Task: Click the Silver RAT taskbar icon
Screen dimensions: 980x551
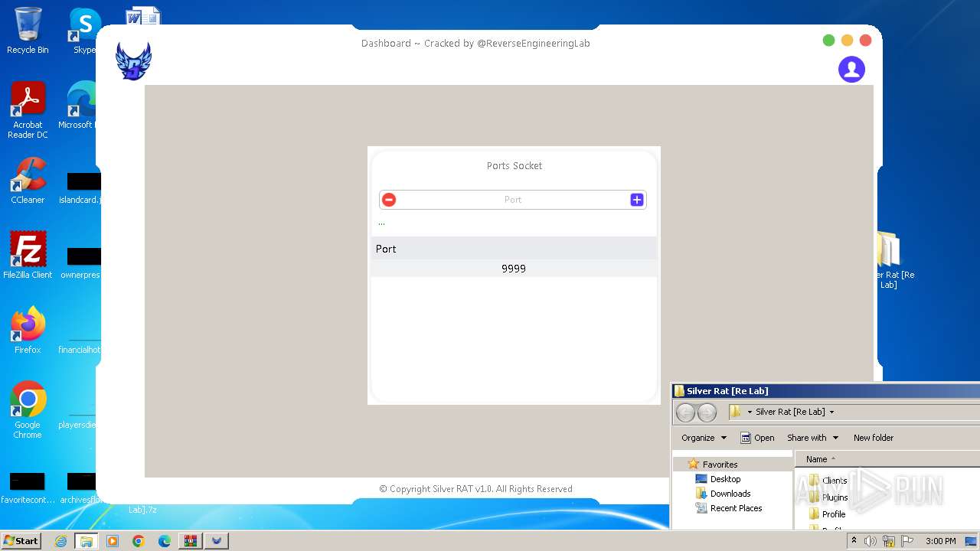Action: coord(217,541)
